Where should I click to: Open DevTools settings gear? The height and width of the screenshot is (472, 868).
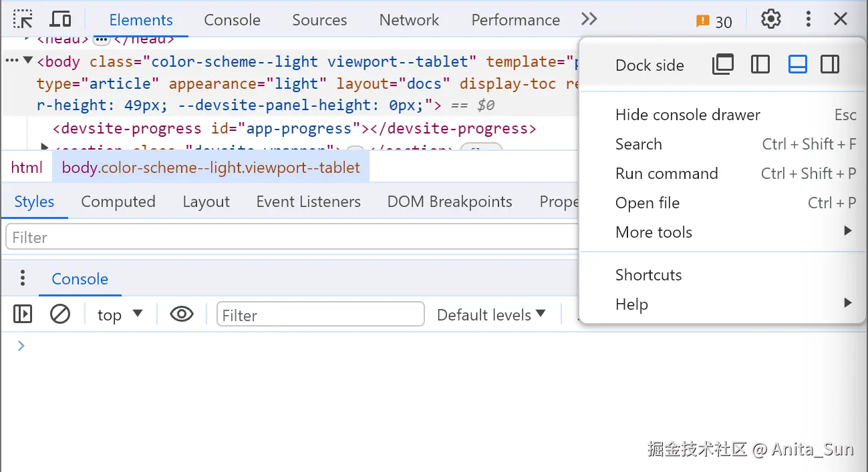(771, 19)
